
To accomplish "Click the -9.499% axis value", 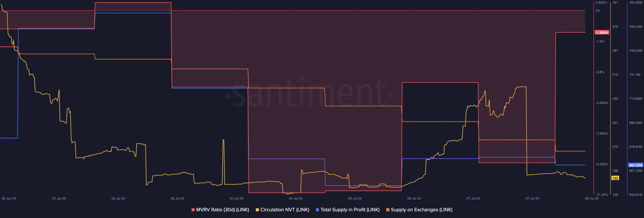I will pyautogui.click(x=602, y=164).
